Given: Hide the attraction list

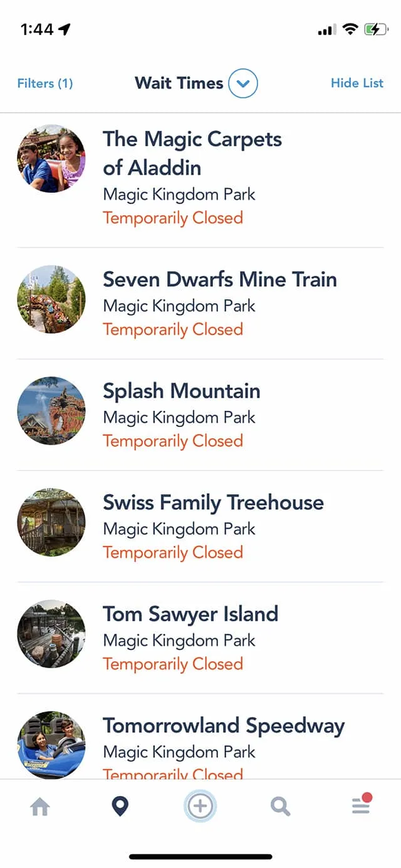Looking at the screenshot, I should pyautogui.click(x=357, y=83).
